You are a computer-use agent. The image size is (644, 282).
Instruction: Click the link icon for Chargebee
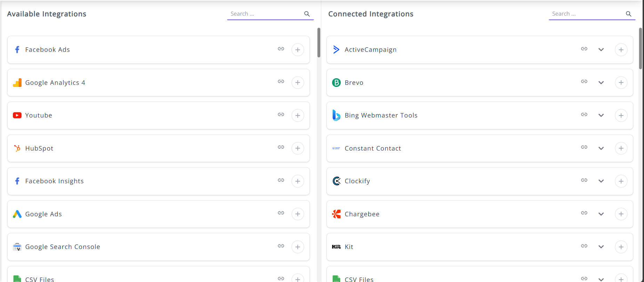(584, 213)
